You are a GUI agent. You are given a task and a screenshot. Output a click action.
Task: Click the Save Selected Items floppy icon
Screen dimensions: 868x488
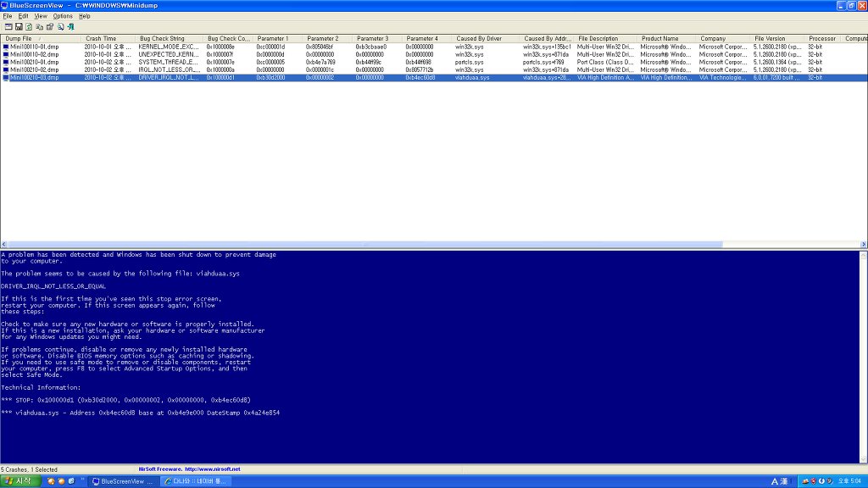(x=19, y=26)
